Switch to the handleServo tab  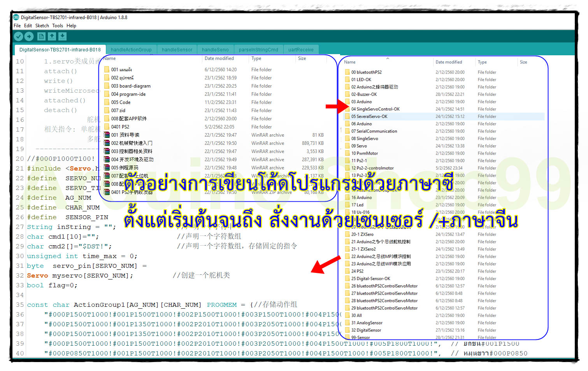(215, 50)
